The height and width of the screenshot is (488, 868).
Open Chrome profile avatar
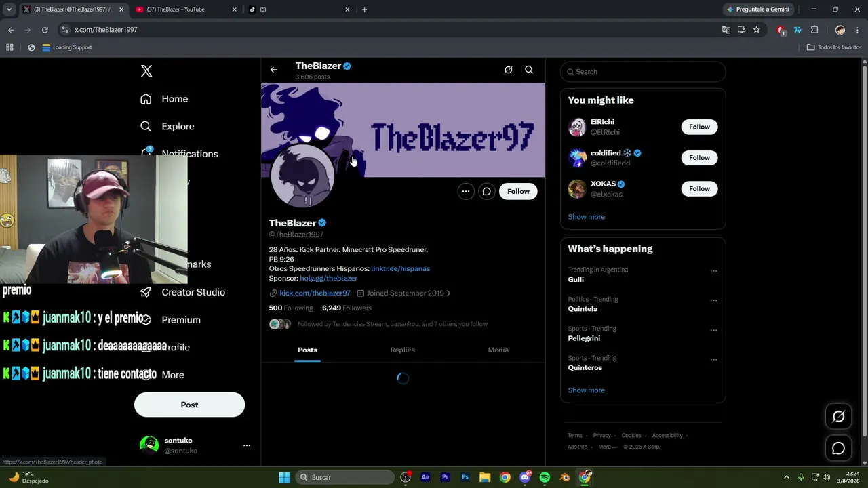pos(840,30)
